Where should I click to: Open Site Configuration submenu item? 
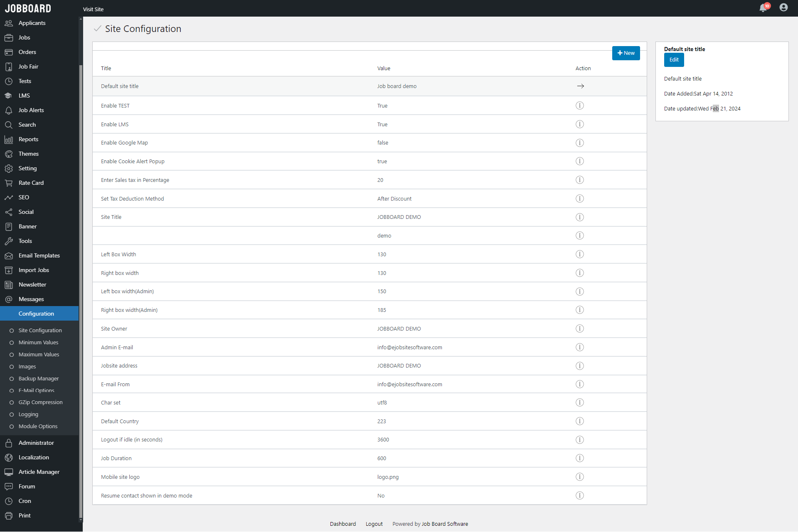(x=40, y=330)
